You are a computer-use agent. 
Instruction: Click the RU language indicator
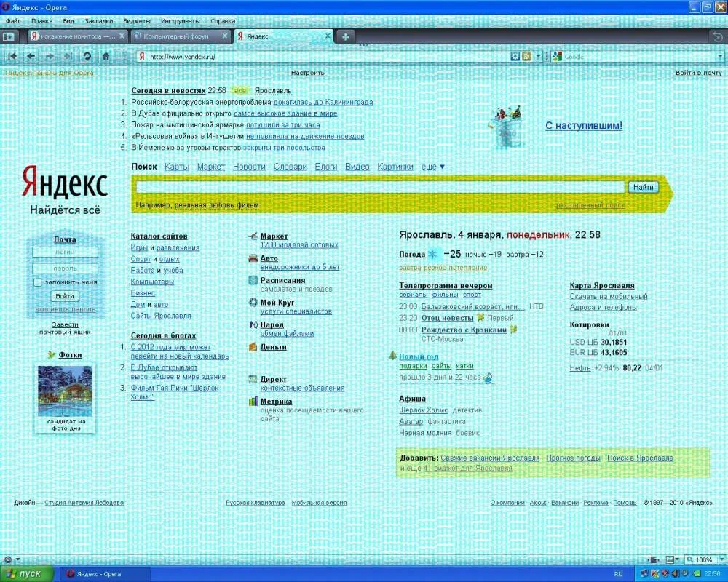[x=618, y=574]
